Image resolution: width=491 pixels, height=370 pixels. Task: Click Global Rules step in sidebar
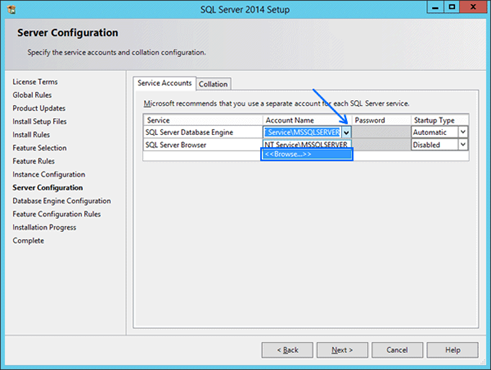pos(32,95)
